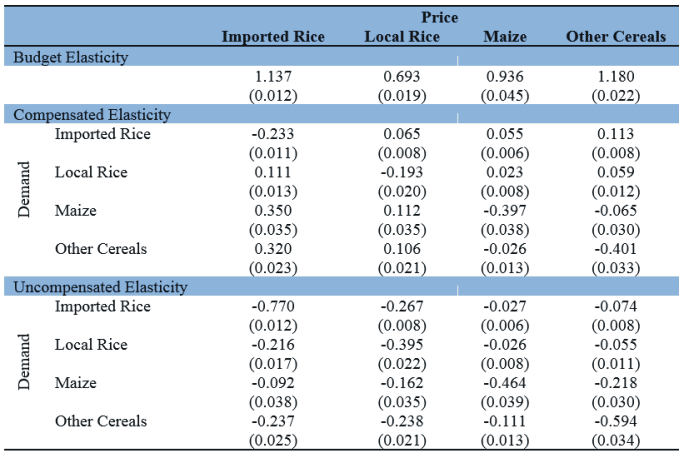Click the budget elasticity value 1.180

pos(615,77)
